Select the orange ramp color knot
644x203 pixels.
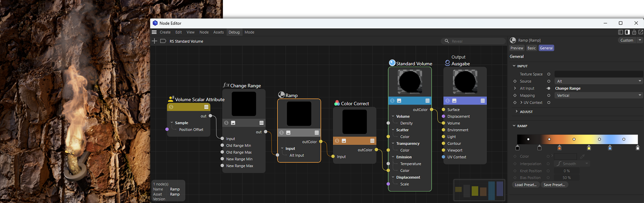(x=559, y=148)
